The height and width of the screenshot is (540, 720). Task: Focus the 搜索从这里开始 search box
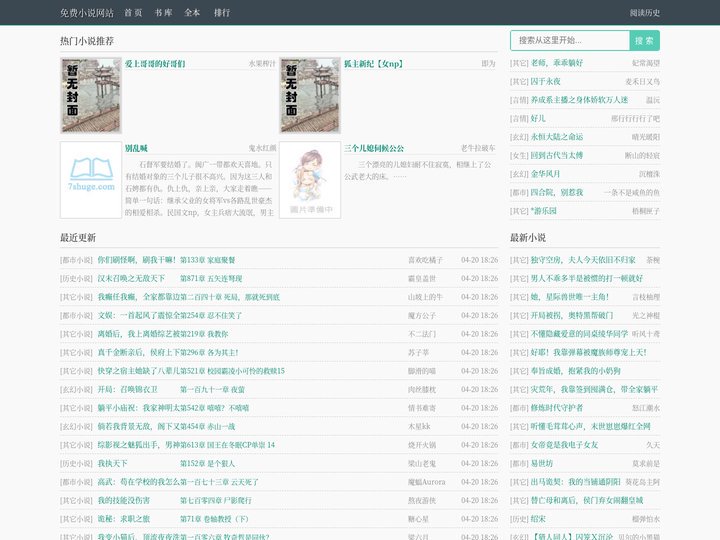tap(570, 40)
